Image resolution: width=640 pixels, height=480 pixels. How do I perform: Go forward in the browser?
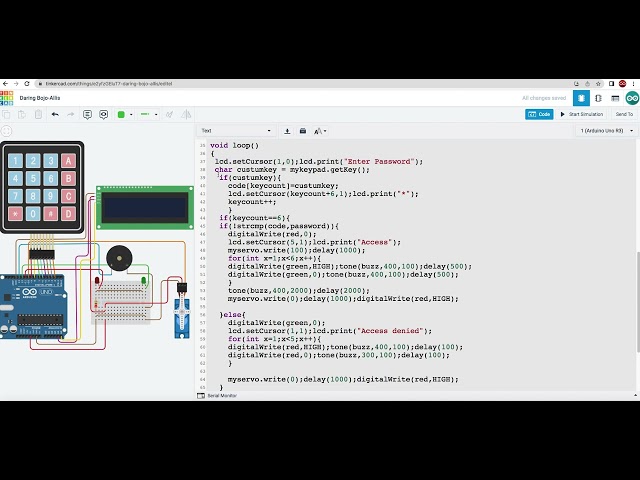pos(16,84)
